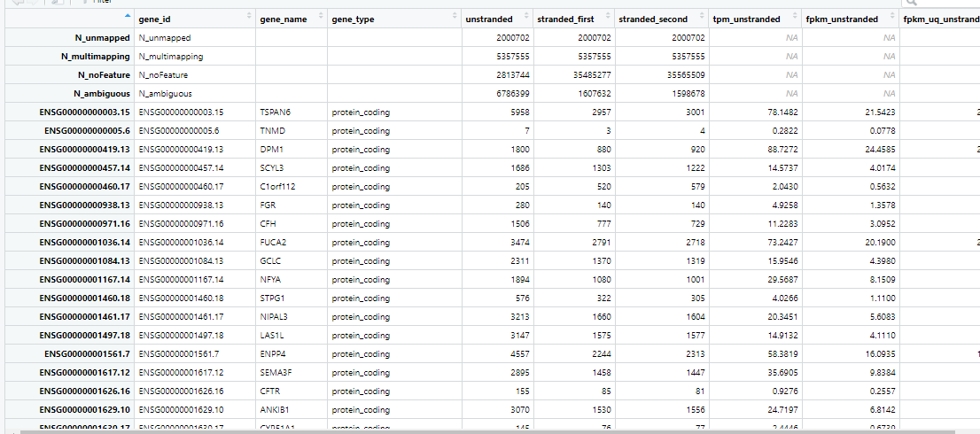This screenshot has height=434, width=980.
Task: Select gene name NIPAL3
Action: pyautogui.click(x=274, y=316)
